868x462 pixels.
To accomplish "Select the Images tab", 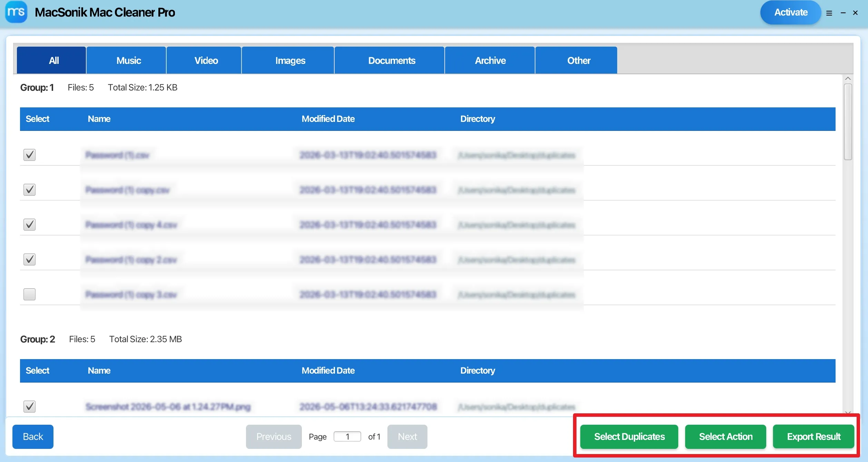I will 288,60.
